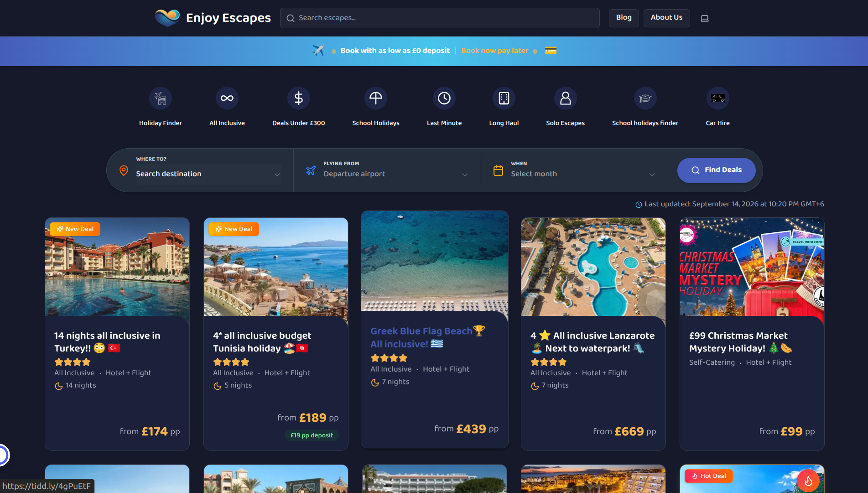
Task: Expand the Departure airport dropdown
Action: coord(395,174)
